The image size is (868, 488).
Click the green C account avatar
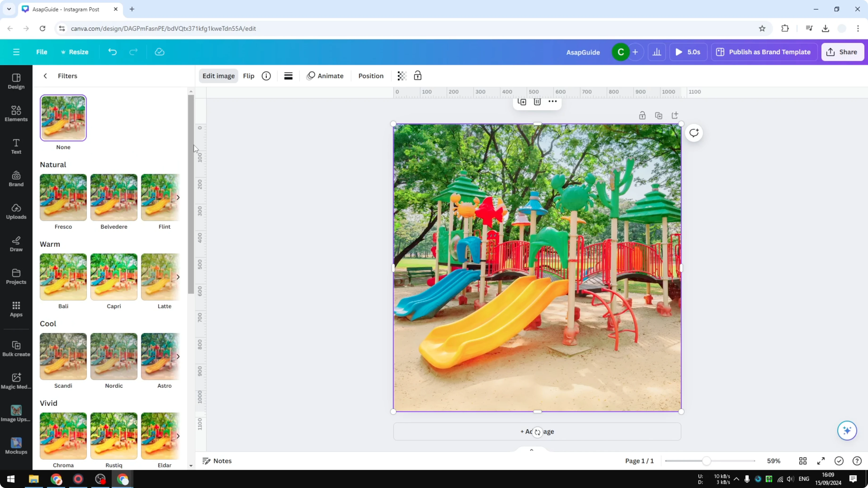tap(621, 52)
